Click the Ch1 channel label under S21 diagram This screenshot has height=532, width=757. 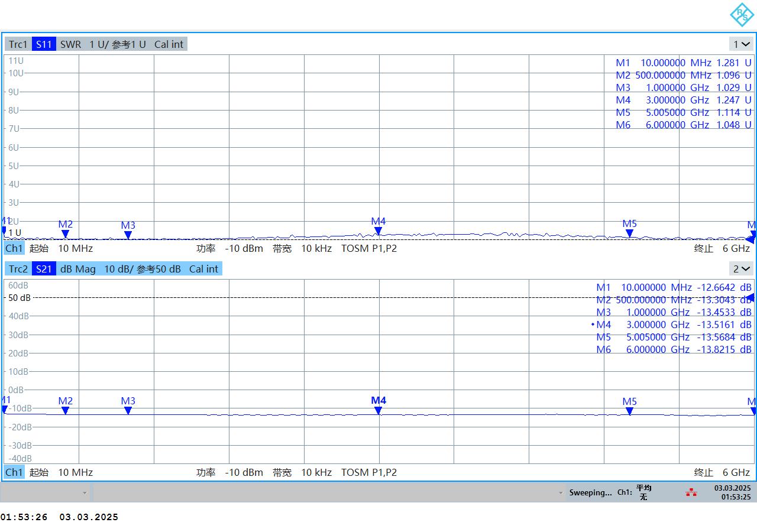(14, 472)
